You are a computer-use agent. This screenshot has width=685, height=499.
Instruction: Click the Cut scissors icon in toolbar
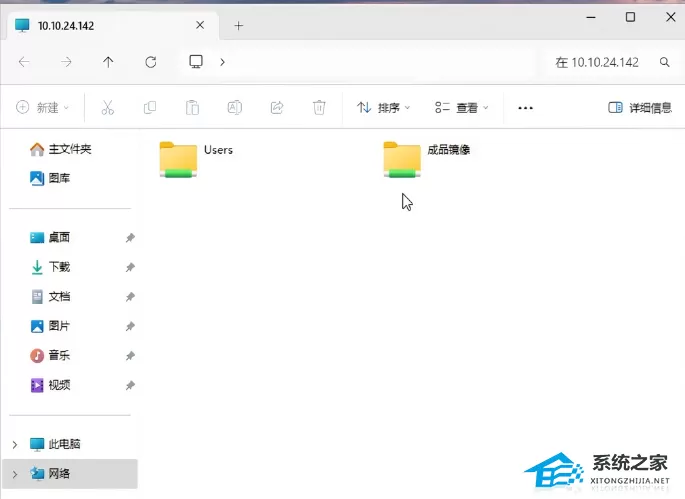107,107
